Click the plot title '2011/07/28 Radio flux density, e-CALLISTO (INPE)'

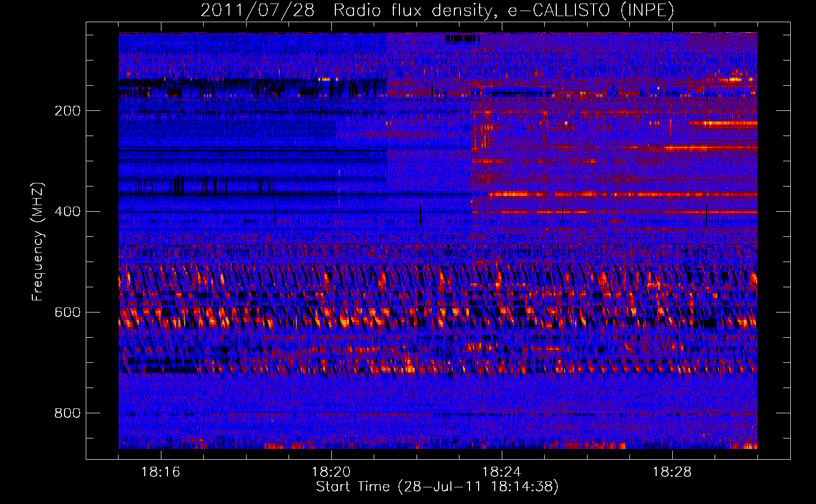click(x=437, y=11)
